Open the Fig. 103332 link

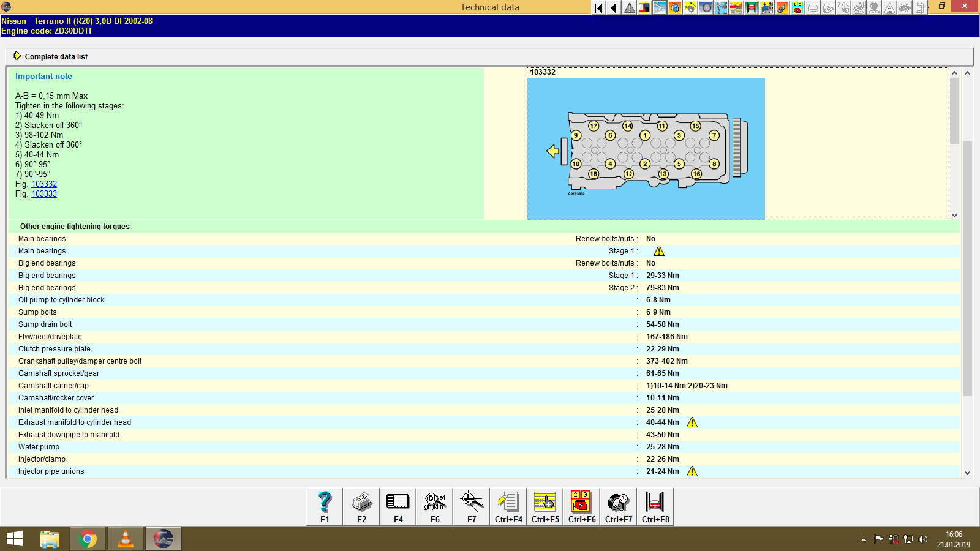click(x=43, y=184)
